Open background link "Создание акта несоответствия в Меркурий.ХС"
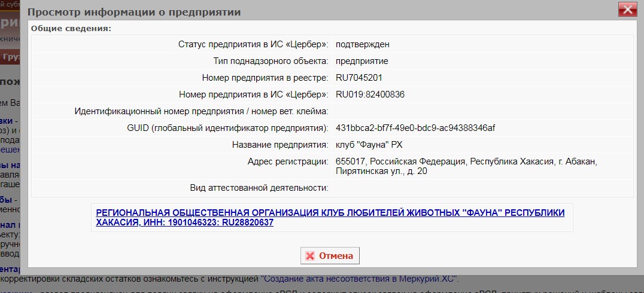The height and width of the screenshot is (293, 644). (359, 279)
